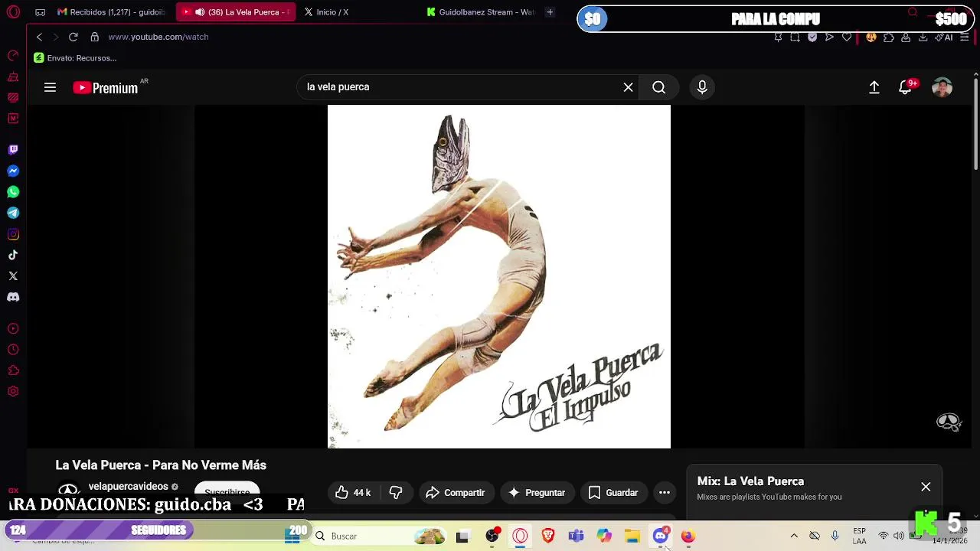Viewport: 980px width, 551px height.
Task: Open the browser AI assistant button
Action: [x=944, y=37]
